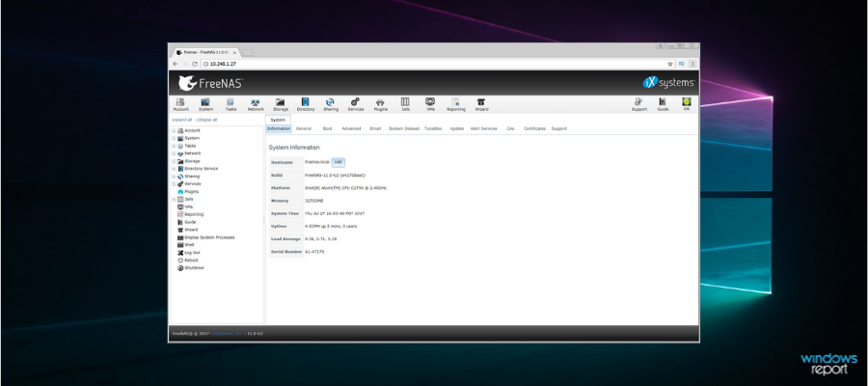Open Account from the top toolbar

pos(180,104)
